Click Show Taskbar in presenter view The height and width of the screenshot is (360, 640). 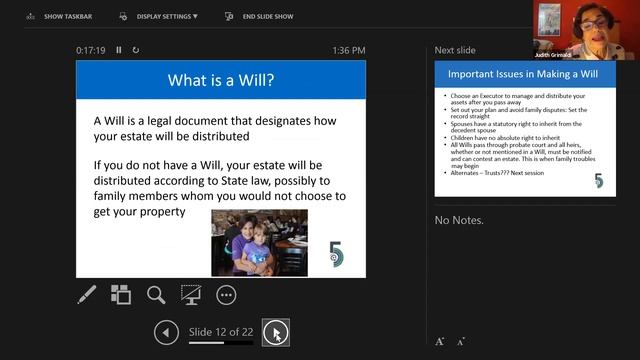pos(68,16)
